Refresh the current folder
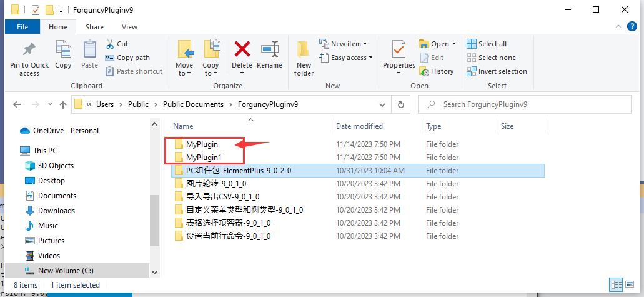Viewport: 644px width, 297px height. [401, 104]
